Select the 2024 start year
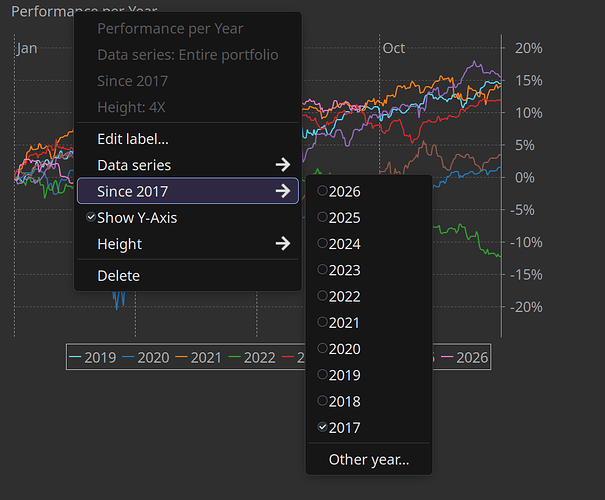The height and width of the screenshot is (500, 605). pos(368,244)
